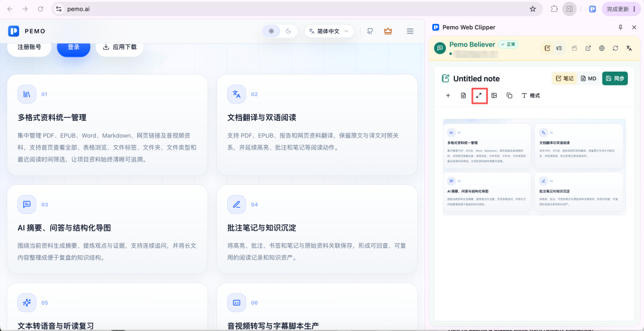Click the document page icon in note toolbar
644x331 pixels.
pyautogui.click(x=463, y=95)
